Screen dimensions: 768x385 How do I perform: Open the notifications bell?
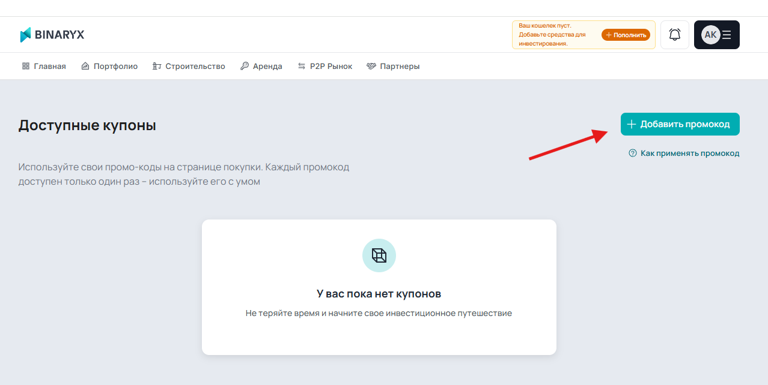pos(674,35)
